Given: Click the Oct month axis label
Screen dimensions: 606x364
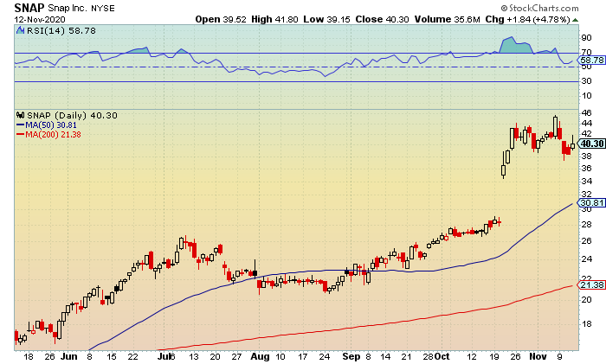Looking at the screenshot, I should coord(442,356).
